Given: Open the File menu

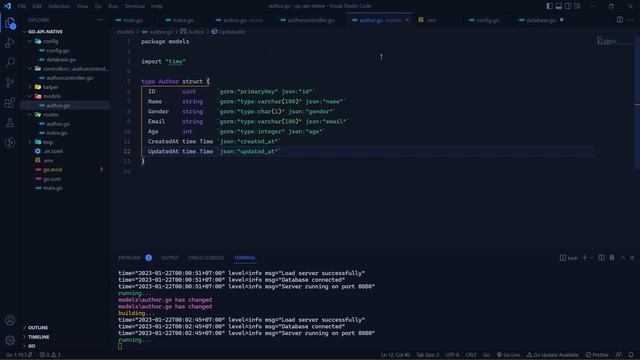Looking at the screenshot, I should pyautogui.click(x=22, y=6).
